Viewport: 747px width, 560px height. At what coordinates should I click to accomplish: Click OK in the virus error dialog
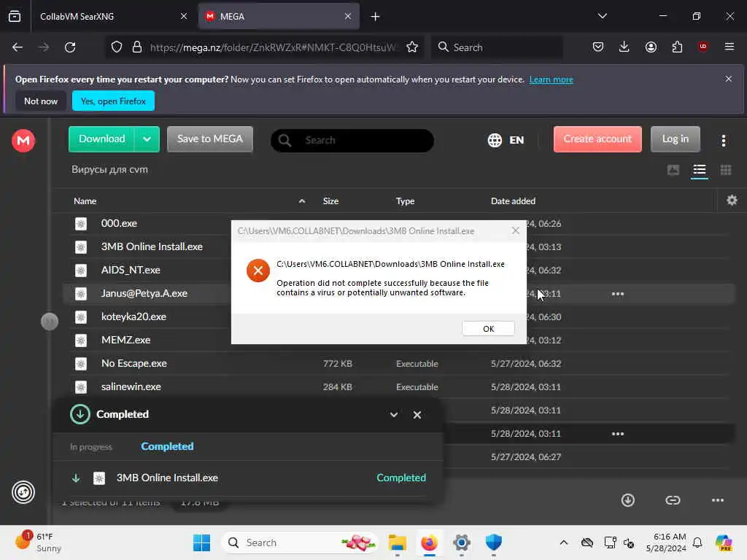tap(488, 329)
